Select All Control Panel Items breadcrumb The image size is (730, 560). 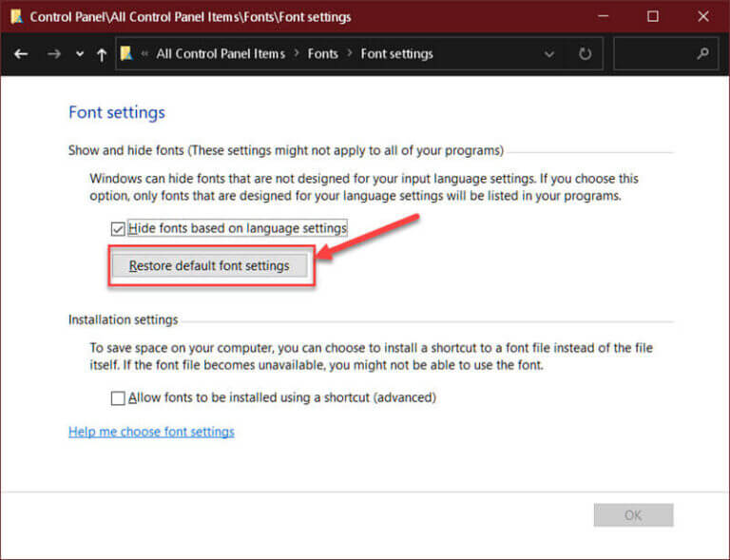click(221, 54)
